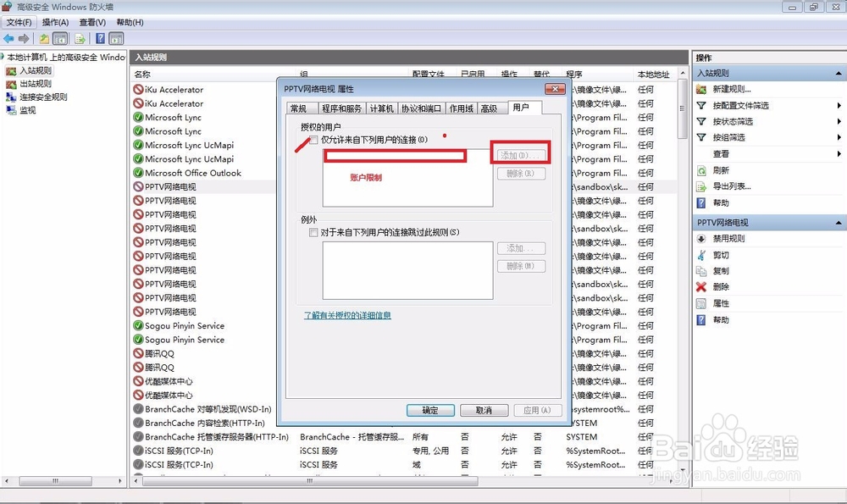847x504 pixels.
Task: Switch to 协议和端口 tab
Action: pyautogui.click(x=421, y=108)
